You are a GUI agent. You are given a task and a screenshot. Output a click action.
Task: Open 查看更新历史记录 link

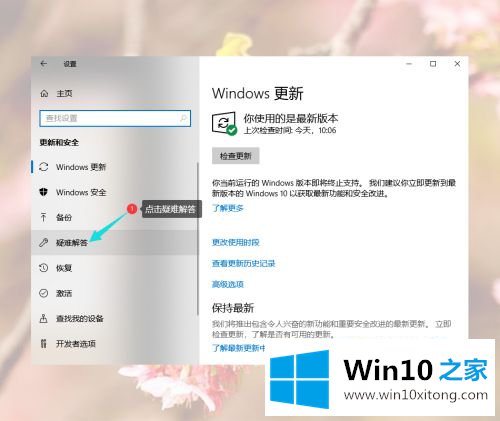pyautogui.click(x=244, y=263)
